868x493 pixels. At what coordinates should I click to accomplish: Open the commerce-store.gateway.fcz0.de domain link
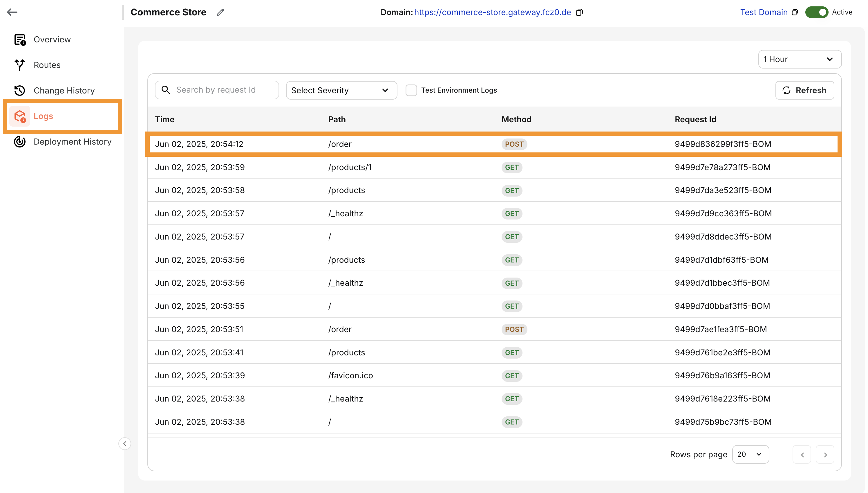[493, 12]
